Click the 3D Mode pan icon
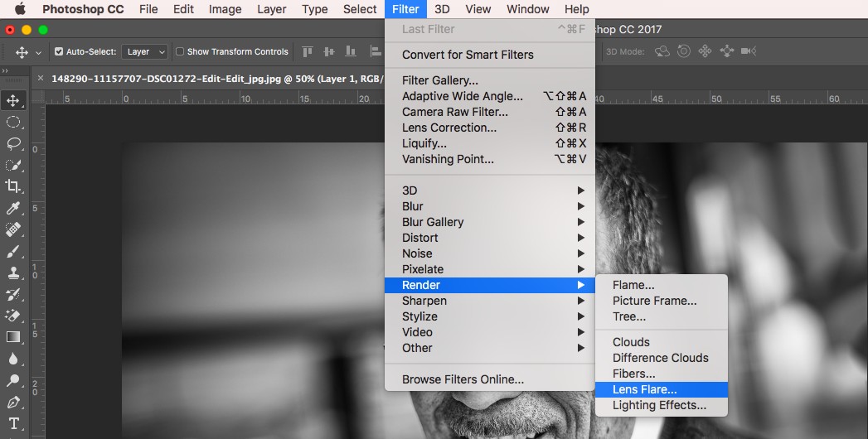Screen dimensions: 868x439 705,51
